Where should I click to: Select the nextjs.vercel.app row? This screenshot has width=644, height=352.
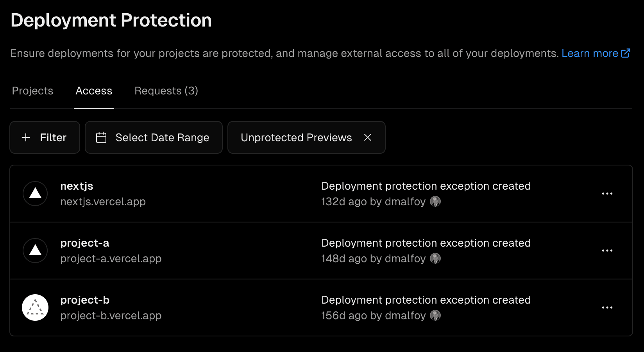pyautogui.click(x=103, y=202)
